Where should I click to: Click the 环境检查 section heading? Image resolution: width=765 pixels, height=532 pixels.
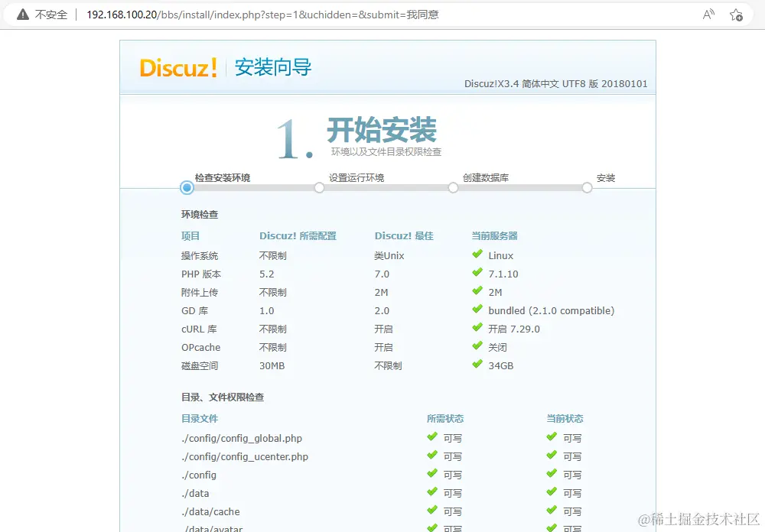(200, 215)
